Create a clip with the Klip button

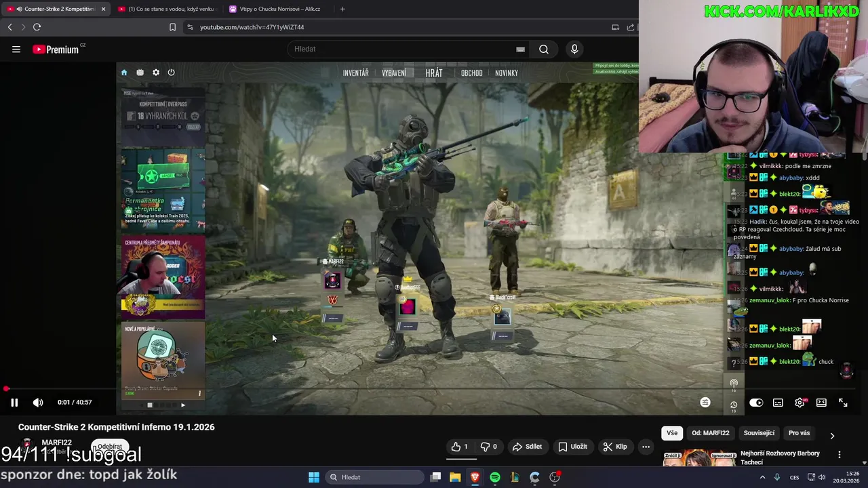coord(615,447)
